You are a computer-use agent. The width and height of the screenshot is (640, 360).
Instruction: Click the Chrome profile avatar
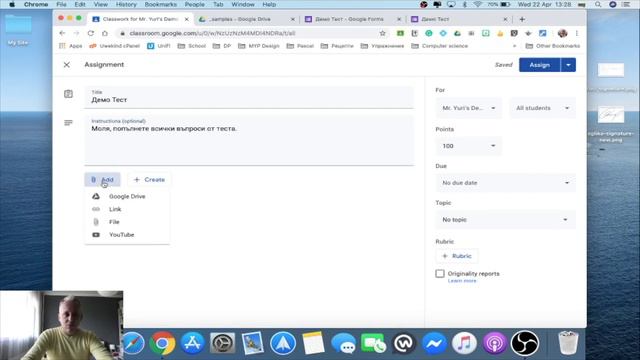coord(562,33)
